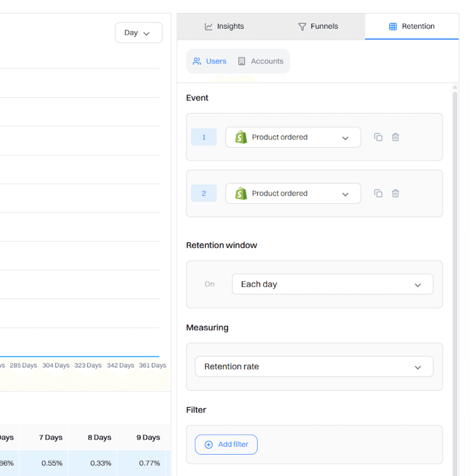
Task: Click the Insights chart icon
Action: [209, 26]
